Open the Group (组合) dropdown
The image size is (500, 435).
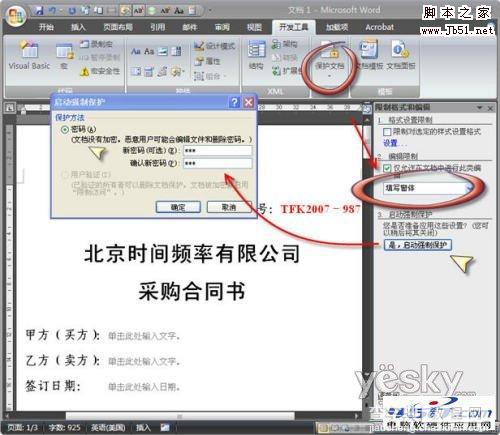click(x=210, y=76)
